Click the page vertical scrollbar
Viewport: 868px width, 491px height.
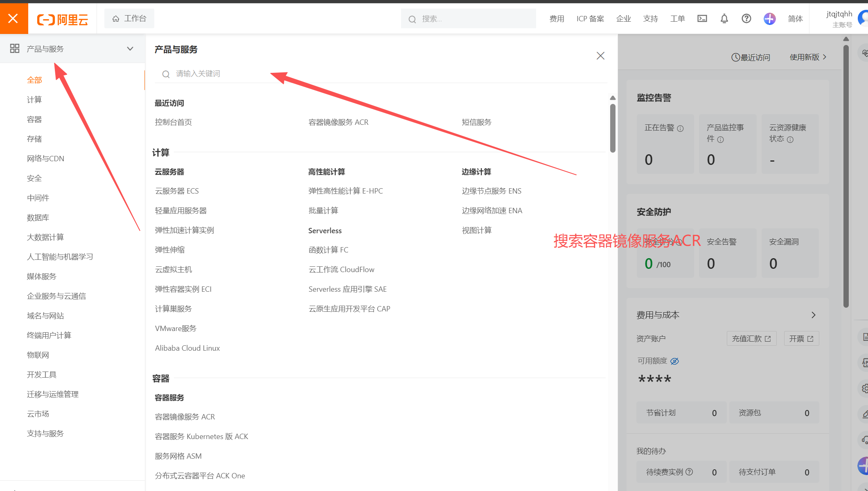[x=846, y=176]
